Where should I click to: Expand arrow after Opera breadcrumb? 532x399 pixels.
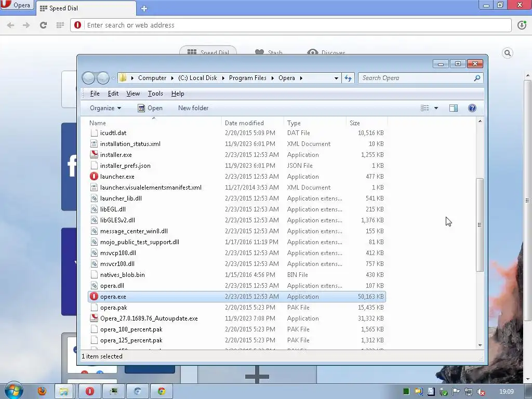(x=301, y=78)
